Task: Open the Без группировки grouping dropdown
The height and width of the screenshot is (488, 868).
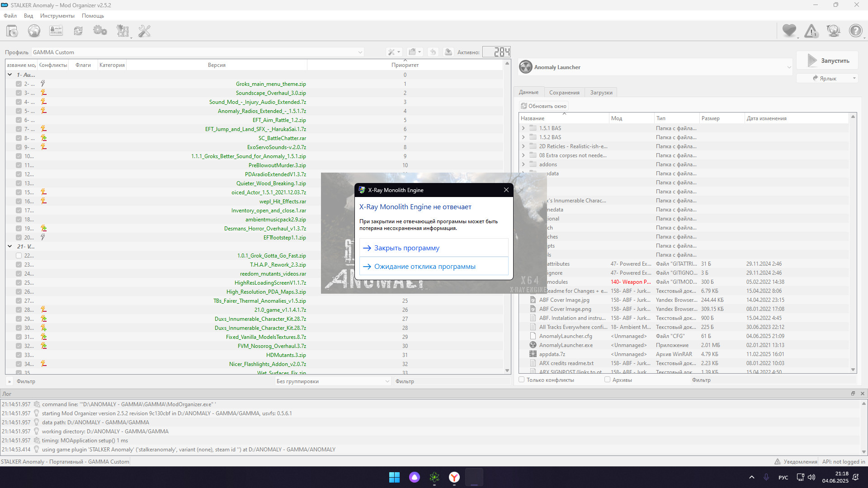Action: (x=333, y=381)
